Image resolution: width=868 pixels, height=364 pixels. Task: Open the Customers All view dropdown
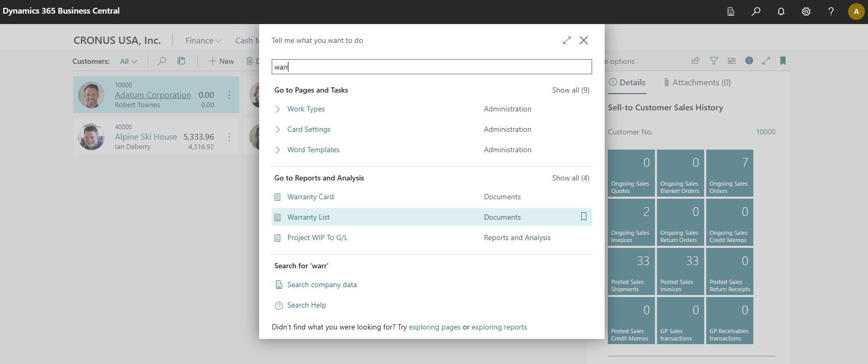pos(128,61)
